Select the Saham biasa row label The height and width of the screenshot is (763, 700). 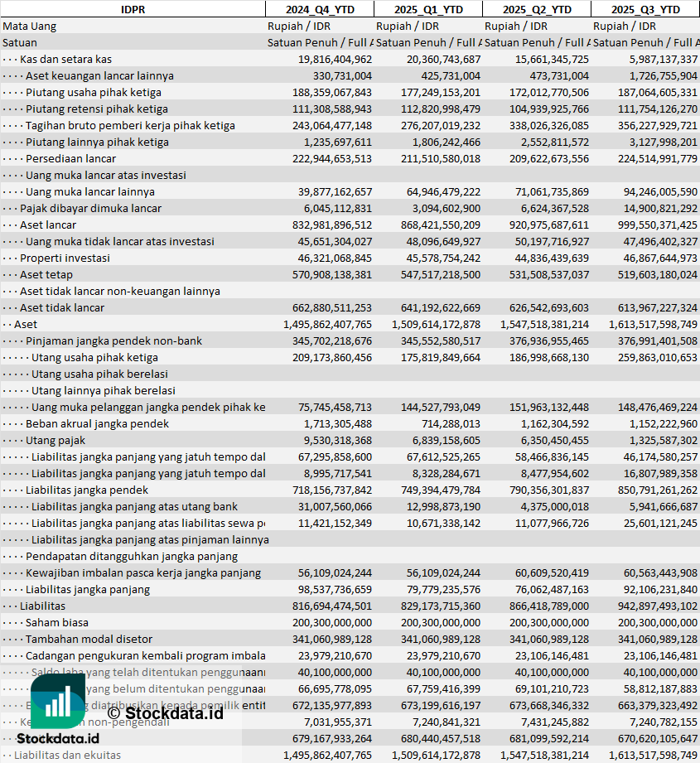coord(57,621)
